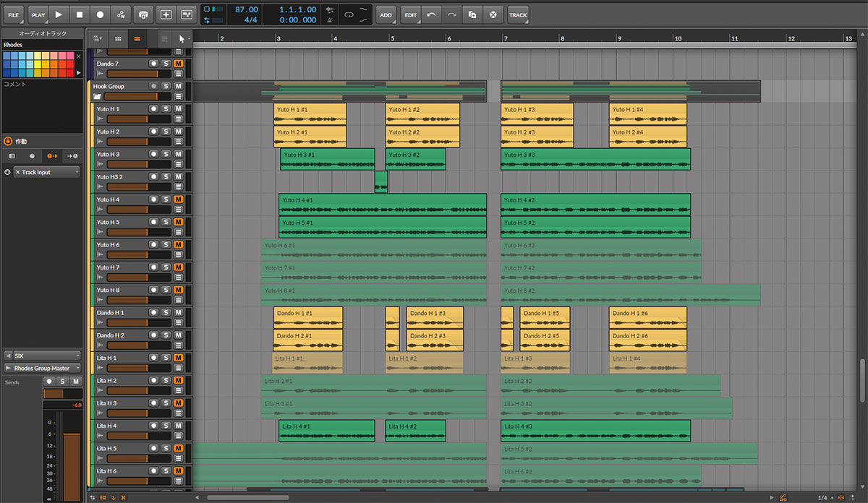Click bar 7 on the timeline ruler
868x503 pixels.
pyautogui.click(x=506, y=38)
